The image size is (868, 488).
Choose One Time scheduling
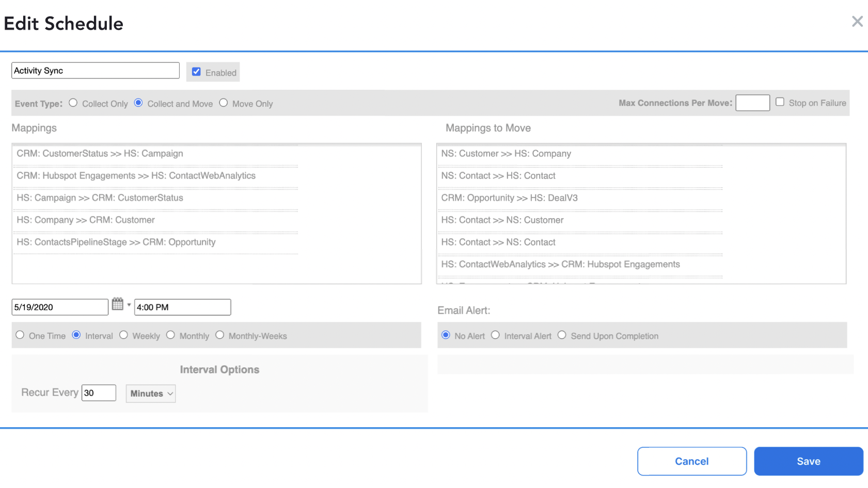[20, 335]
